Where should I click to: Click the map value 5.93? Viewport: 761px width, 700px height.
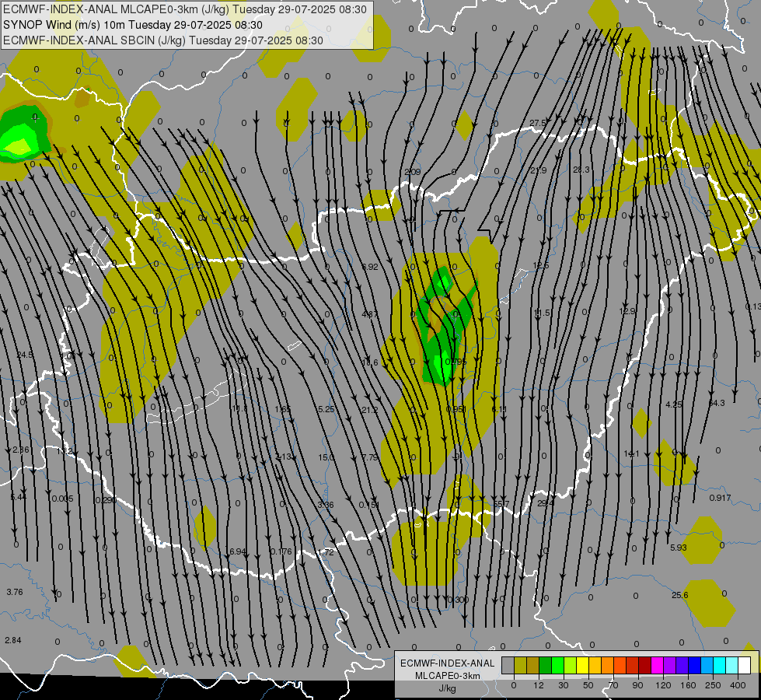[679, 548]
